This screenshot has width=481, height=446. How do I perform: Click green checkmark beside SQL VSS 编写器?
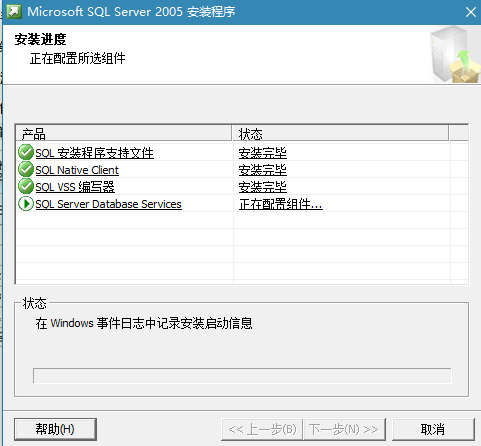pos(26,186)
